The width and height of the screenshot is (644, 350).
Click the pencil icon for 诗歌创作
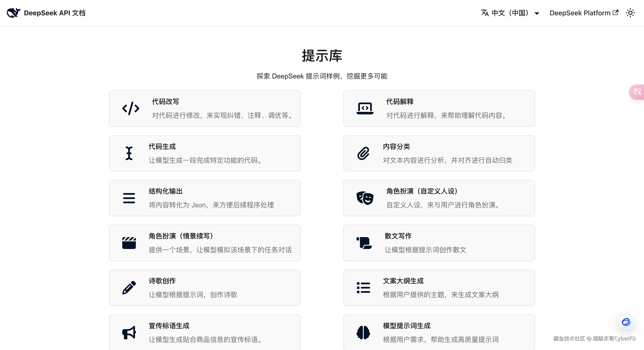click(129, 287)
